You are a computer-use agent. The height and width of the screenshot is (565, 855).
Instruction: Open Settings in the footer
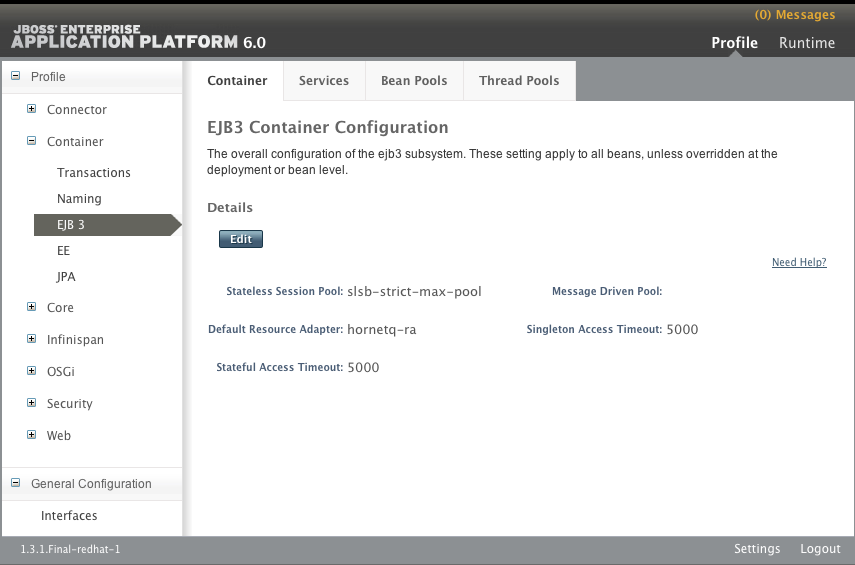pos(756,549)
